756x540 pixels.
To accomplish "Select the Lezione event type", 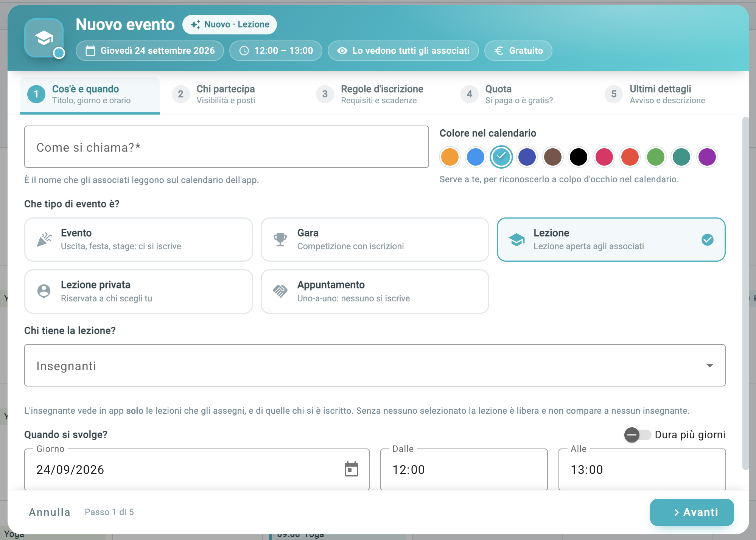I will 611,239.
